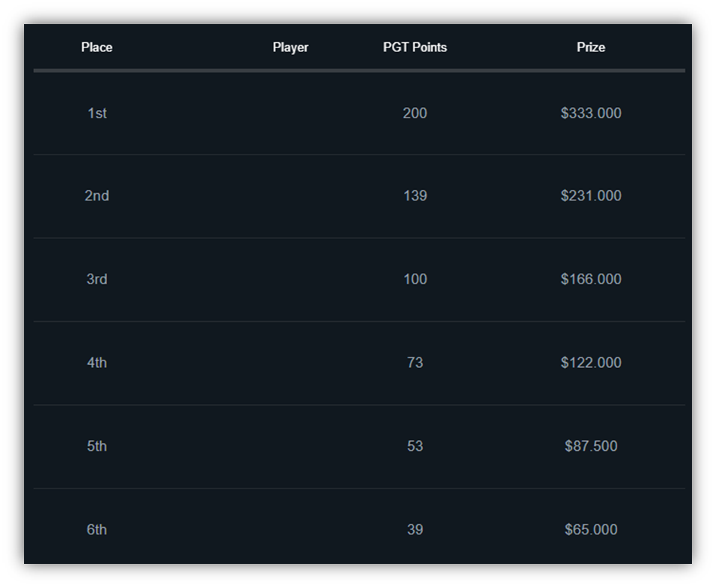Screen dimensions: 716x588
Task: Click the 200 PGT points value
Action: (x=415, y=113)
